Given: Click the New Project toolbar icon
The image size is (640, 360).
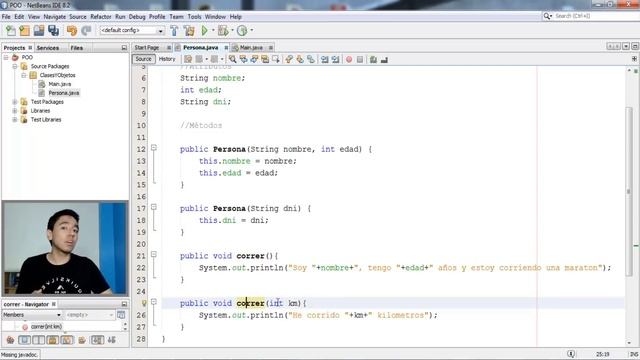Looking at the screenshot, I should click(24, 31).
